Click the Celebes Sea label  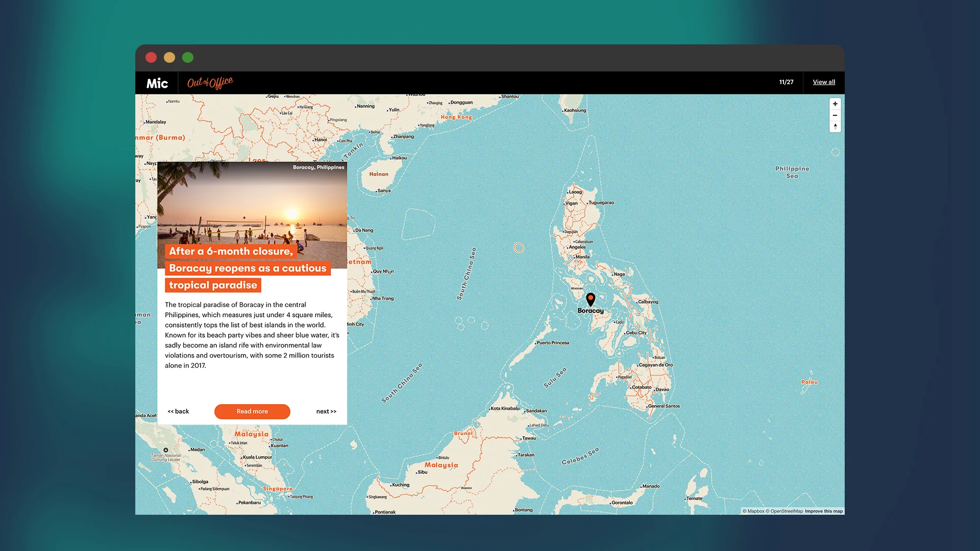[580, 457]
